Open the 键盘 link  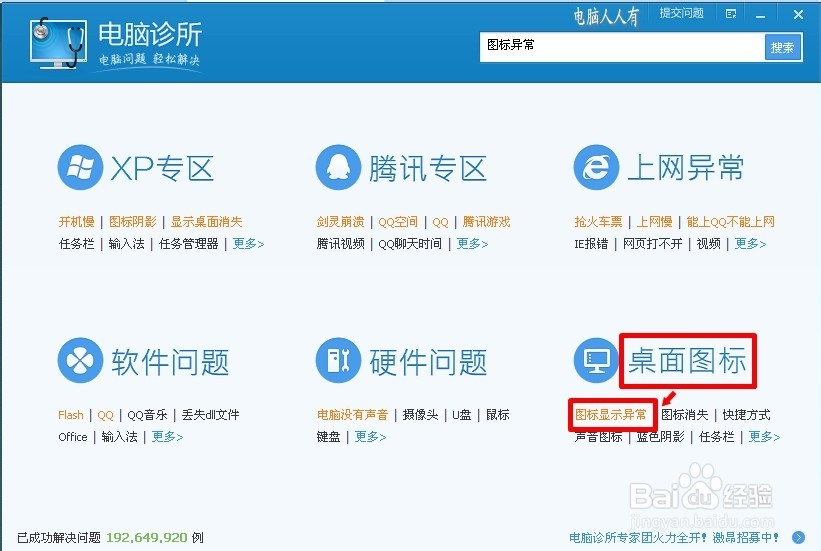pyautogui.click(x=328, y=437)
